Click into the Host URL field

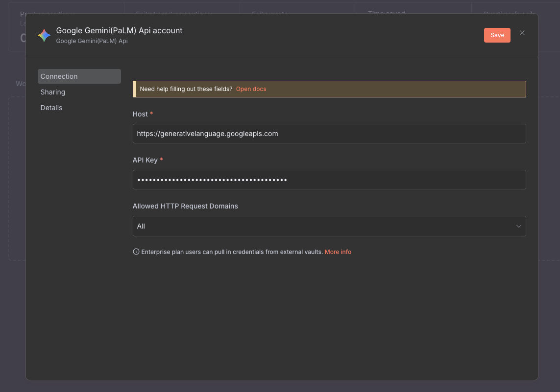(x=329, y=134)
